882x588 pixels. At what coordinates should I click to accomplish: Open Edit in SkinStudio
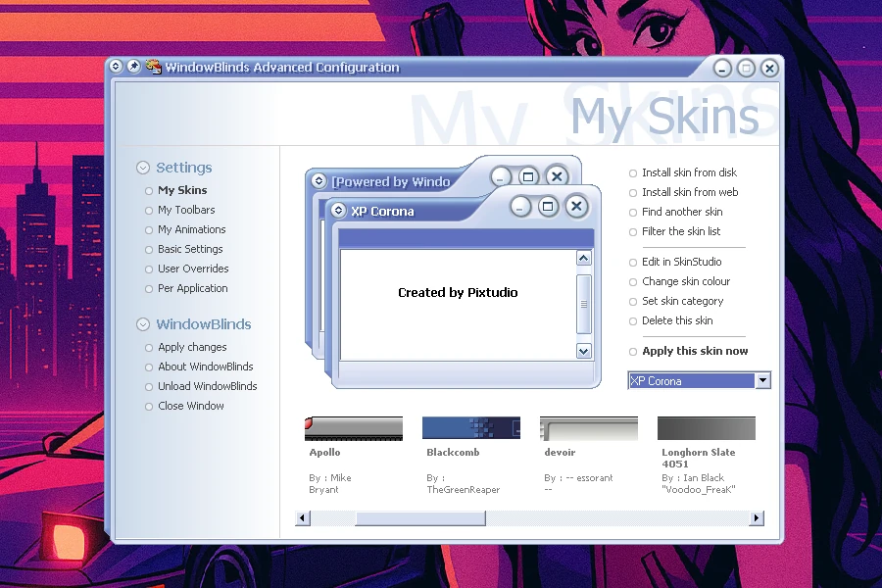[x=681, y=263]
